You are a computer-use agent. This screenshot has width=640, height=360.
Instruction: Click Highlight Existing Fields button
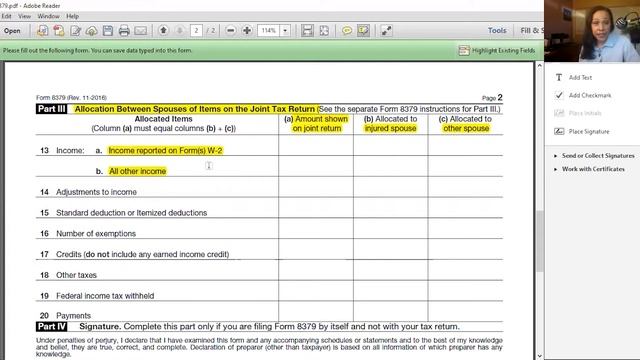[497, 50]
